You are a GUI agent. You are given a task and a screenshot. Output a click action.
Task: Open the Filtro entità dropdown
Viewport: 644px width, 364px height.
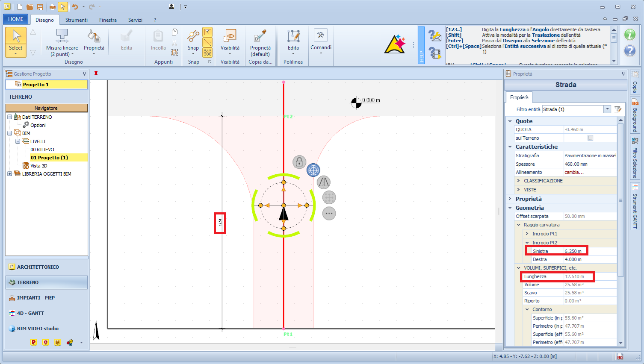click(607, 109)
